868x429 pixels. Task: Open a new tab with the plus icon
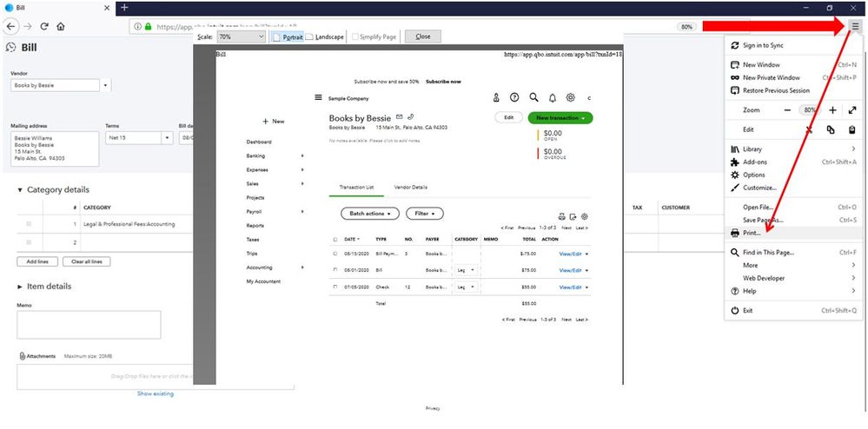(x=124, y=8)
